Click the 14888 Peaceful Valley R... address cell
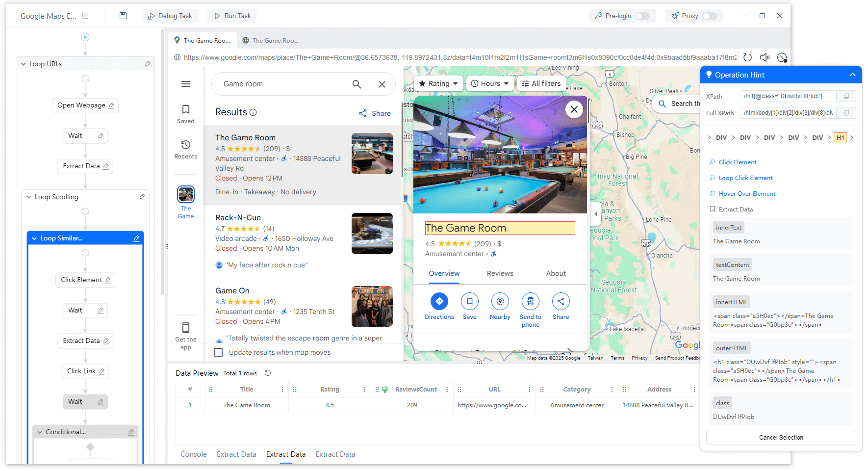The height and width of the screenshot is (471, 868). coord(658,405)
